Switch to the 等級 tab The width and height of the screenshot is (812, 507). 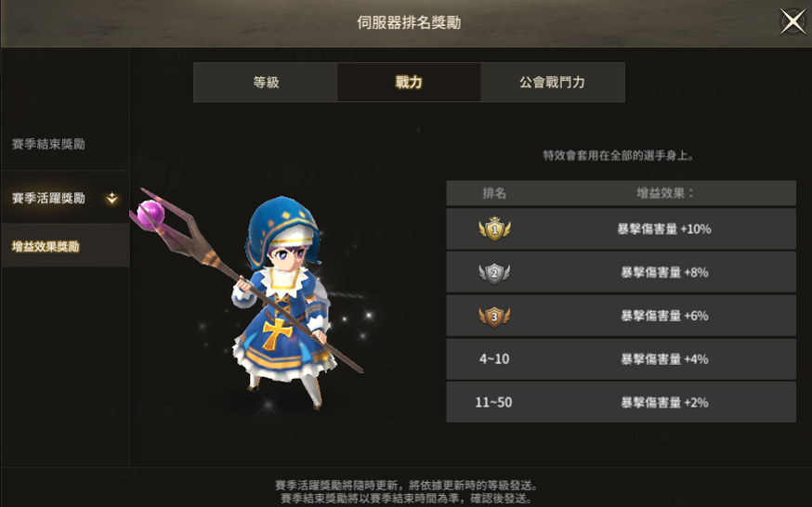click(x=266, y=83)
